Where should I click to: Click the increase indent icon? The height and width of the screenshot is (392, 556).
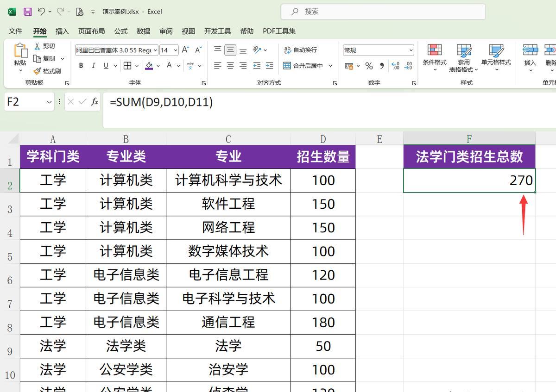click(x=269, y=66)
